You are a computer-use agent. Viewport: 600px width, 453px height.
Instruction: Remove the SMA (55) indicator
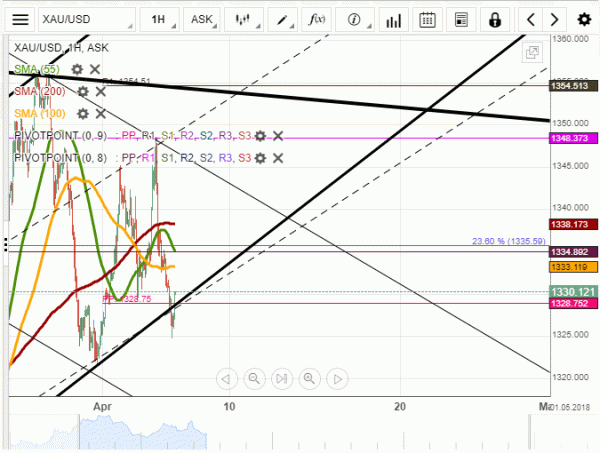click(95, 69)
